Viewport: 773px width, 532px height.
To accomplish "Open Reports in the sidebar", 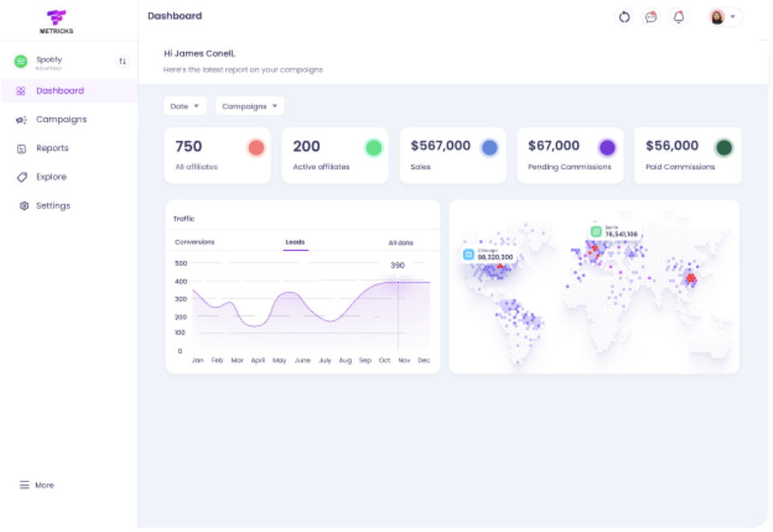I will click(52, 148).
